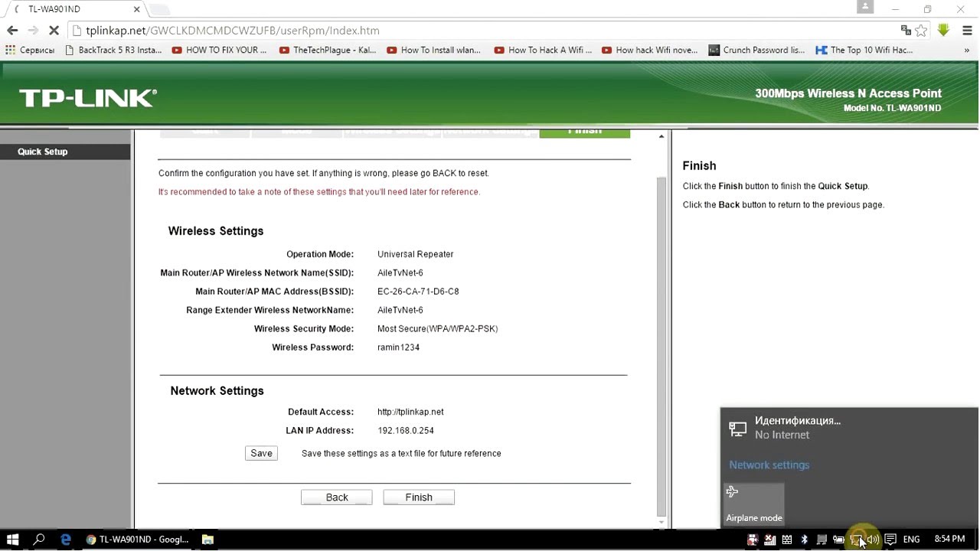Launch Edge browser from taskbar
This screenshot has height=551, width=980.
pos(66,540)
